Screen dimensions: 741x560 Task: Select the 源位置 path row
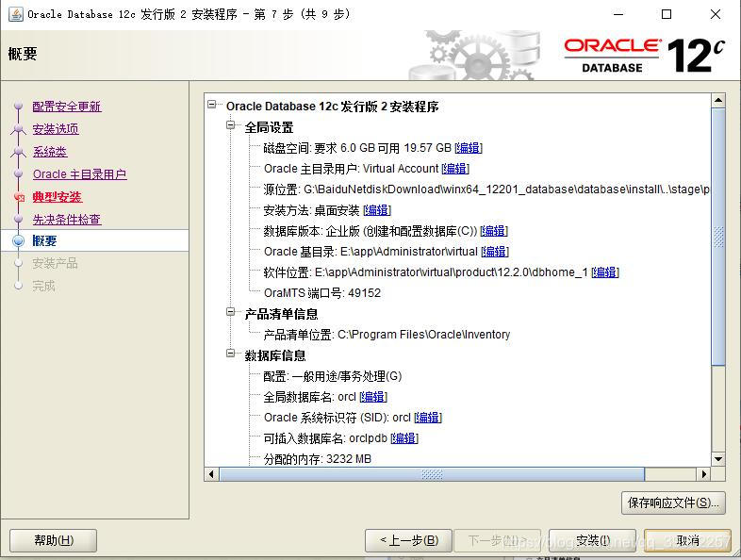pyautogui.click(x=486, y=189)
